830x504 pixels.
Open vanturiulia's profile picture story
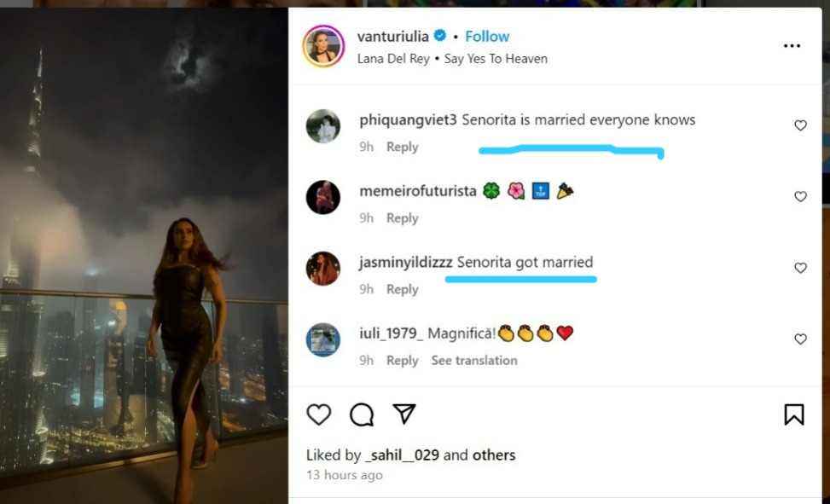323,46
